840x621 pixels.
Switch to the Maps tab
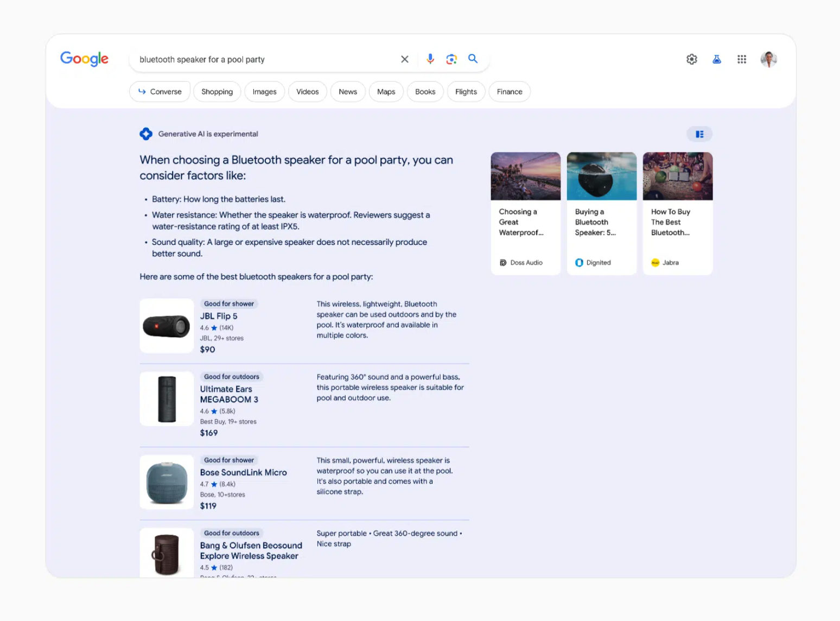coord(386,92)
